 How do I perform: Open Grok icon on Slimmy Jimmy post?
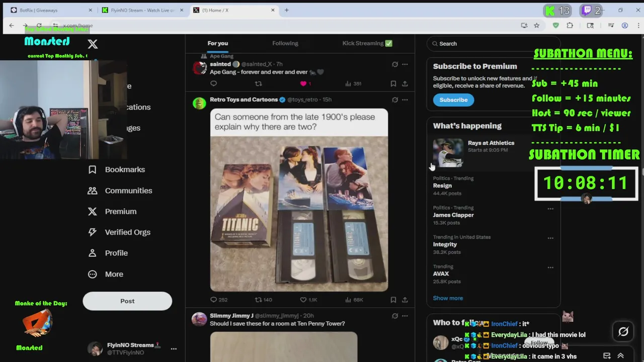[395, 316]
